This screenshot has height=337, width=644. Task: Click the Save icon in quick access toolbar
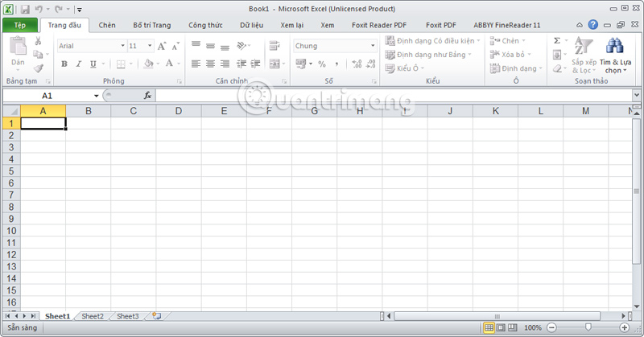coord(25,9)
